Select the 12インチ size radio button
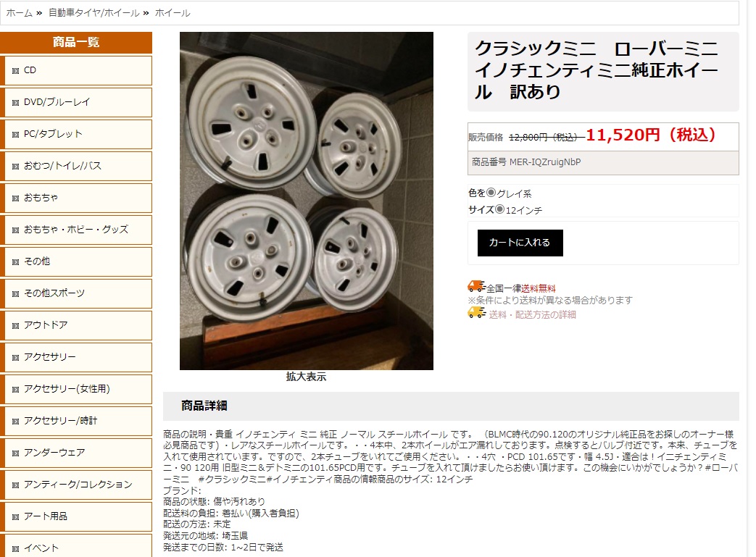Viewport: 756px width, 557px height. [x=500, y=209]
